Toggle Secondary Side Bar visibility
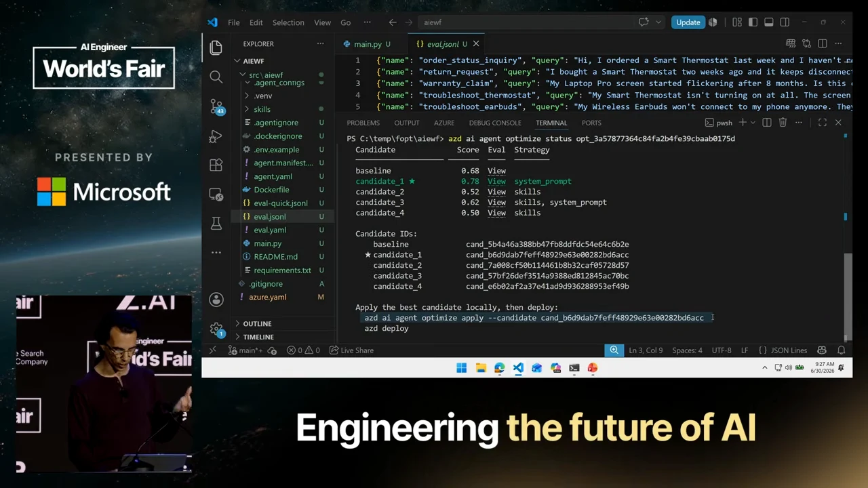The image size is (868, 488). [785, 22]
